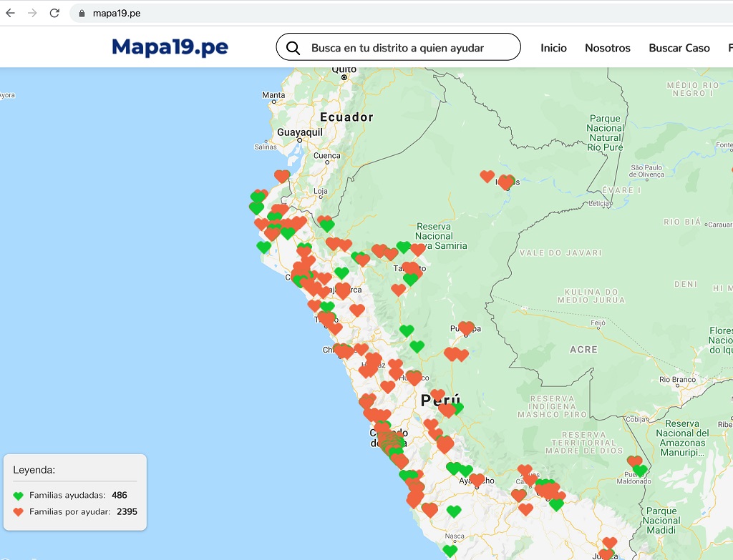733x560 pixels.
Task: Click the Guayaquil city label on map
Action: [x=300, y=132]
